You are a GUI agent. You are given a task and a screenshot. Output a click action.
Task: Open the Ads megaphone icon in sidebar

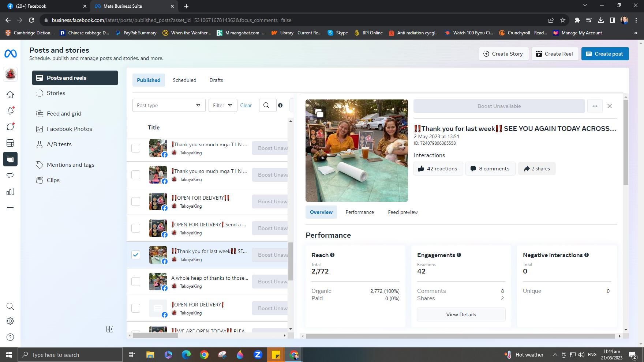(10, 175)
